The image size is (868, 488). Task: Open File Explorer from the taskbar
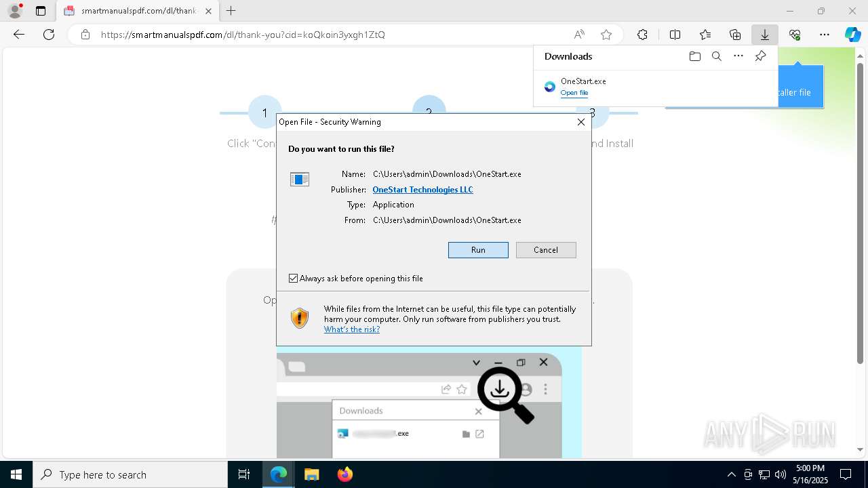[x=312, y=474]
